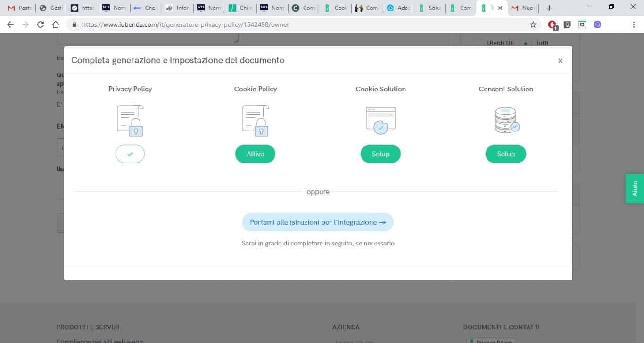Go back in browser history
Viewport: 644px width, 343px height.
click(x=10, y=24)
